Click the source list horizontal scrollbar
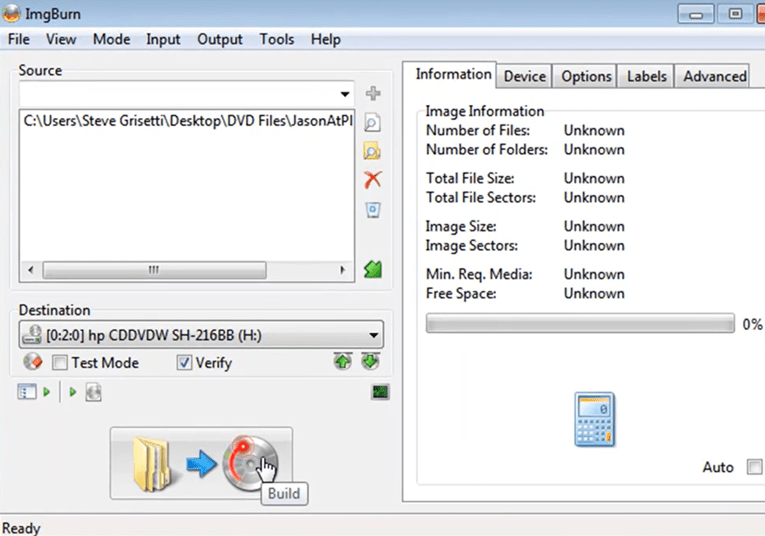This screenshot has width=765, height=536. point(155,270)
